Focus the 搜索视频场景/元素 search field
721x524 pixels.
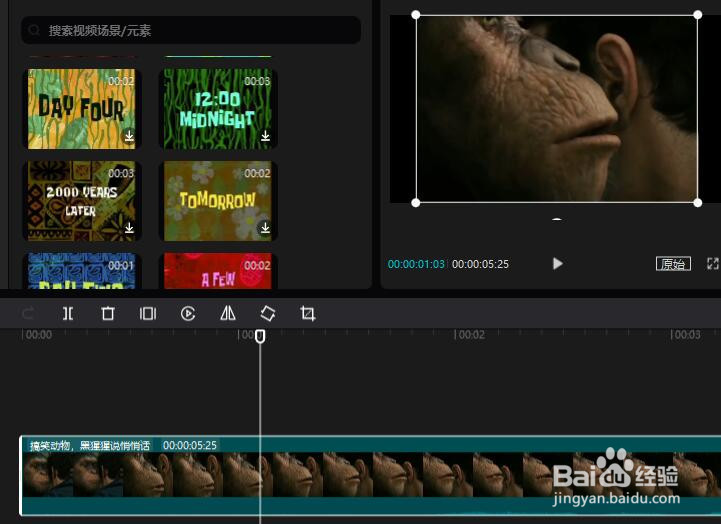click(x=191, y=30)
